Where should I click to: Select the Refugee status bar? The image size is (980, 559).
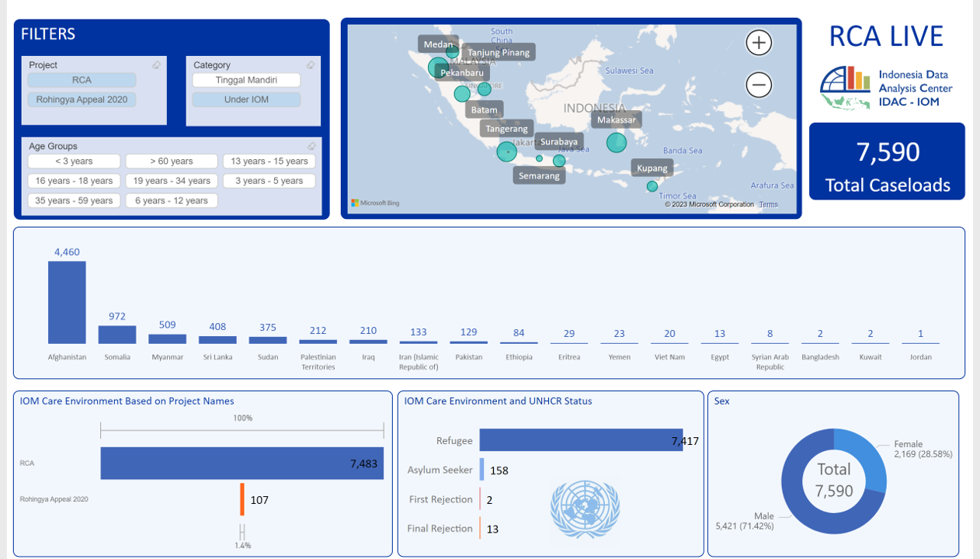pyautogui.click(x=581, y=440)
